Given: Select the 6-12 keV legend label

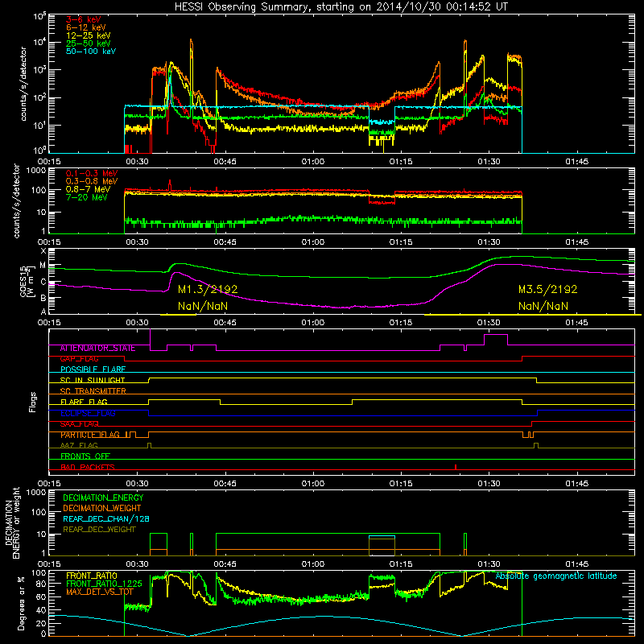Looking at the screenshot, I should pyautogui.click(x=86, y=27).
